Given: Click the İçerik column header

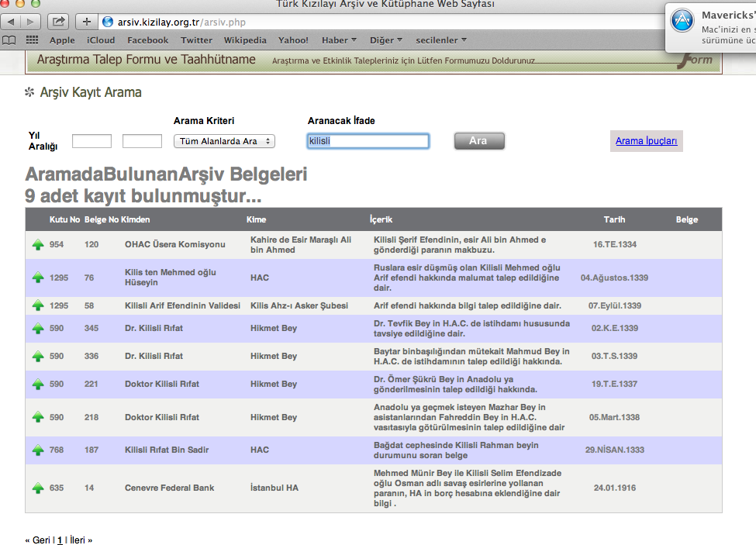Looking at the screenshot, I should coord(381,219).
